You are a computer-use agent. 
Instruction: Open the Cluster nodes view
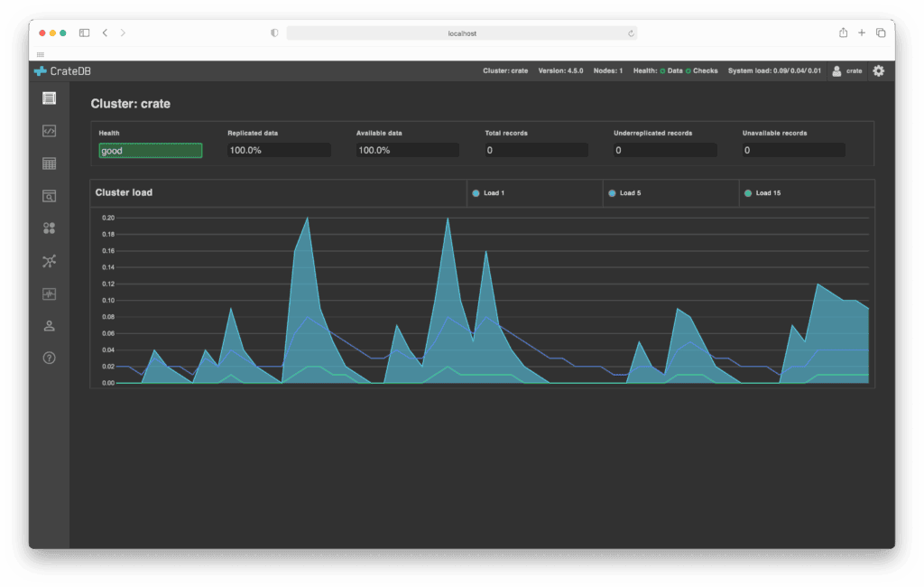49,261
